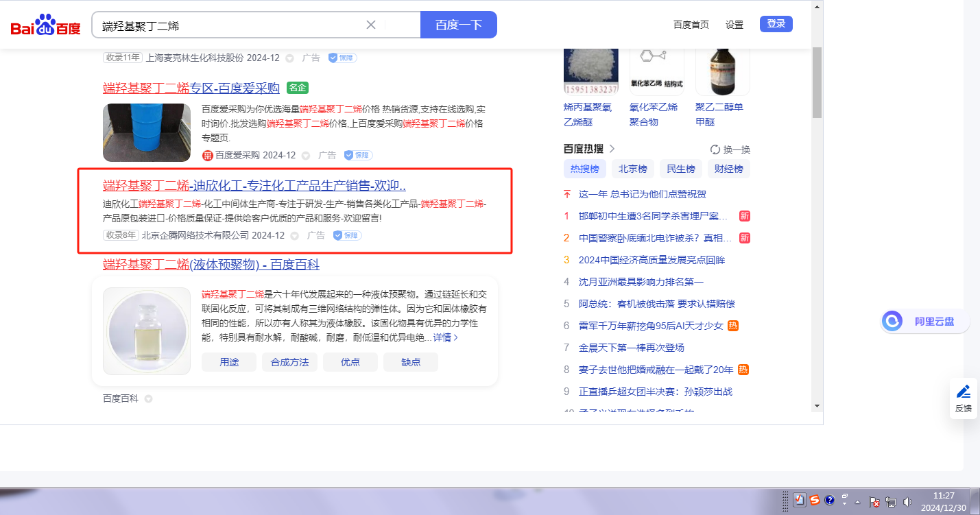Show hidden tray icons arrow

click(857, 501)
